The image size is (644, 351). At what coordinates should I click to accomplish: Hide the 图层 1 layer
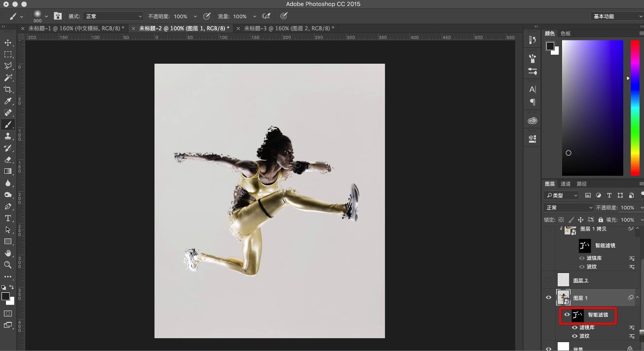548,298
